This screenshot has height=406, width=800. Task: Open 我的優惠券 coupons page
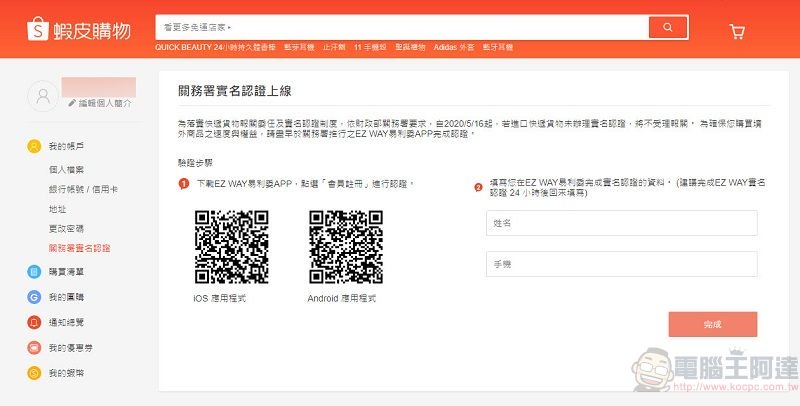click(x=70, y=348)
